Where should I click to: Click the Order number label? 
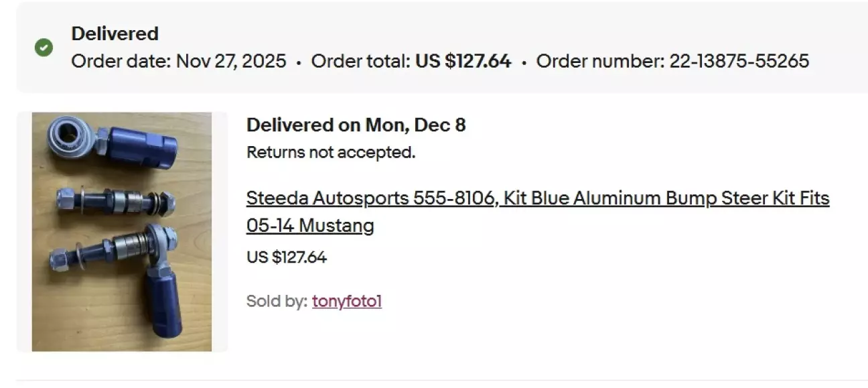point(599,62)
